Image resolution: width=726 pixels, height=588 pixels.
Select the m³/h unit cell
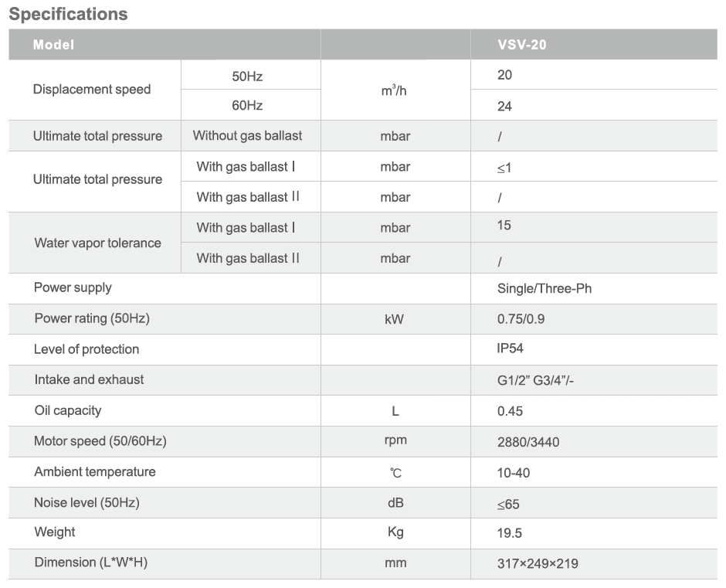(394, 90)
